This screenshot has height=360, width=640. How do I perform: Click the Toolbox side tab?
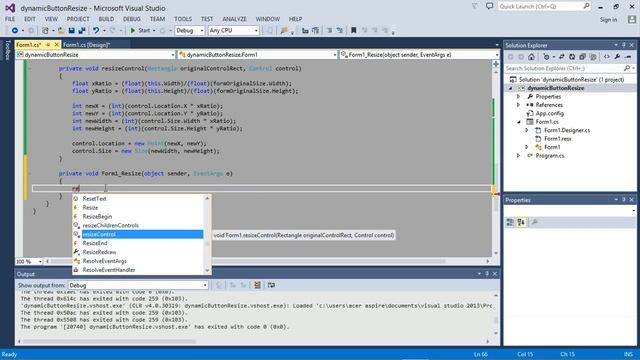(x=7, y=50)
